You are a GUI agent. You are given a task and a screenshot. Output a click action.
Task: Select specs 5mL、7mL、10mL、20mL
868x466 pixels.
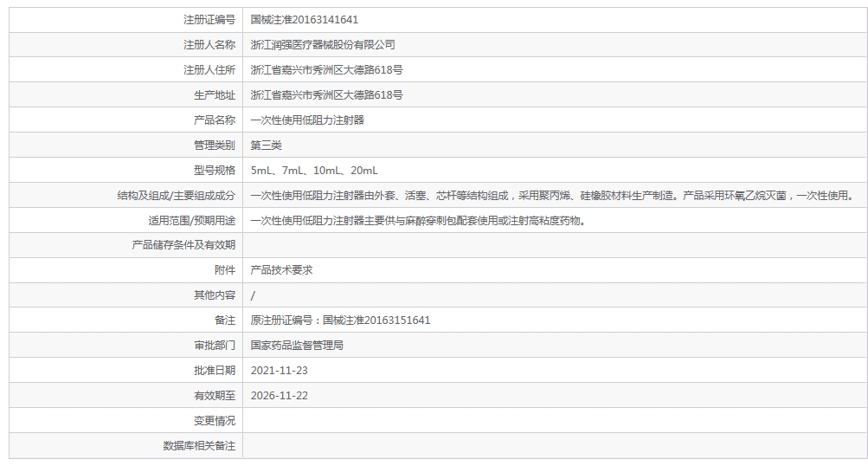click(314, 171)
